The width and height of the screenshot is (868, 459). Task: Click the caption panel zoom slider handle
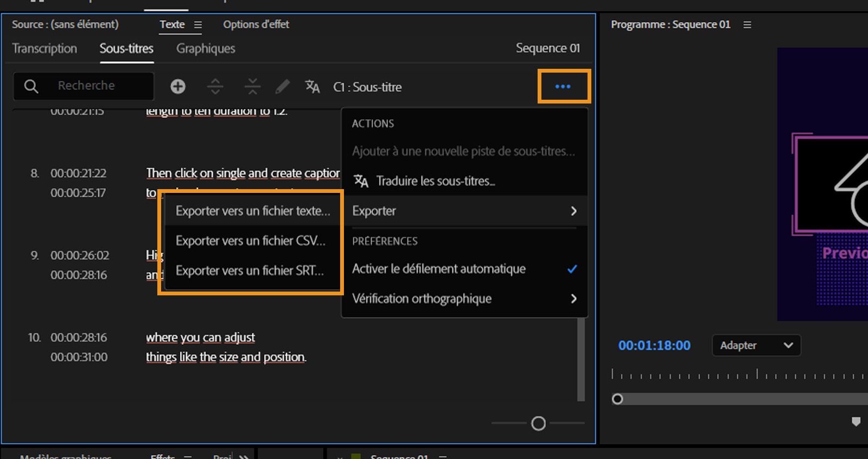(x=538, y=423)
